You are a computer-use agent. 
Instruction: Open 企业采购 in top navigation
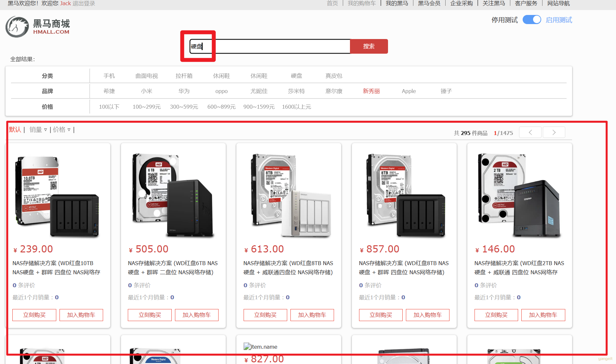coord(462,3)
